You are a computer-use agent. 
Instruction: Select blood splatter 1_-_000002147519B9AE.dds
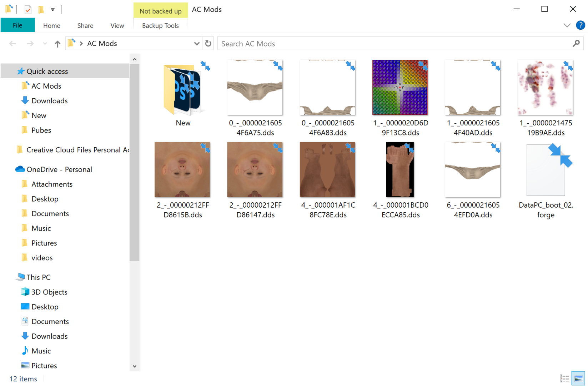546,98
